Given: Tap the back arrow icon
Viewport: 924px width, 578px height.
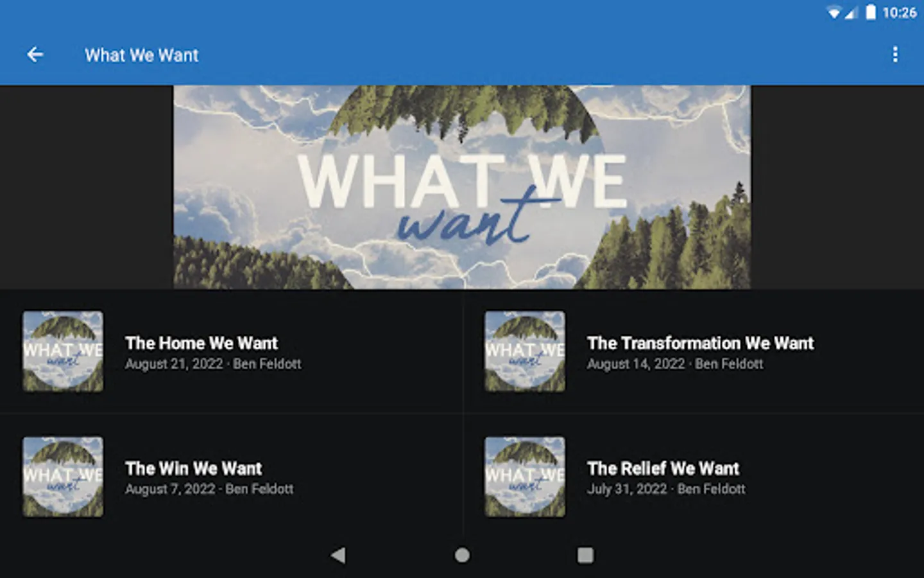Looking at the screenshot, I should 35,55.
